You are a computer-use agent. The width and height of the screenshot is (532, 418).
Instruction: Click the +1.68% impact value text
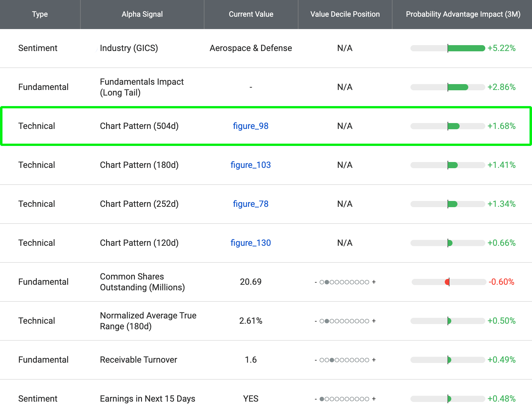[502, 126]
